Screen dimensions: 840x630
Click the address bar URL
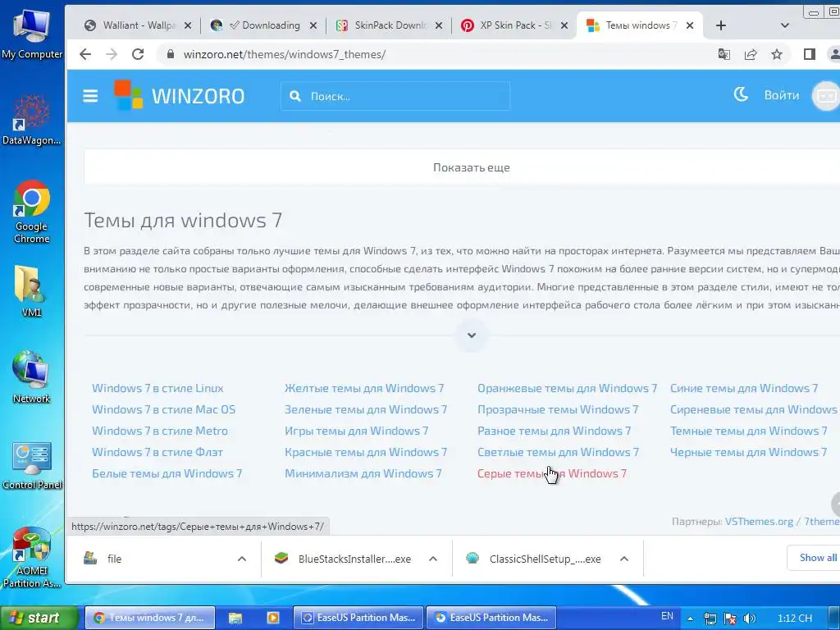(x=285, y=54)
